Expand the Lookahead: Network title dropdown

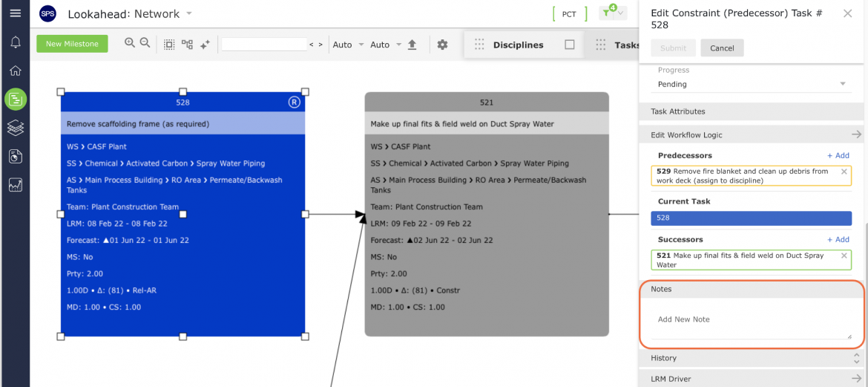189,13
